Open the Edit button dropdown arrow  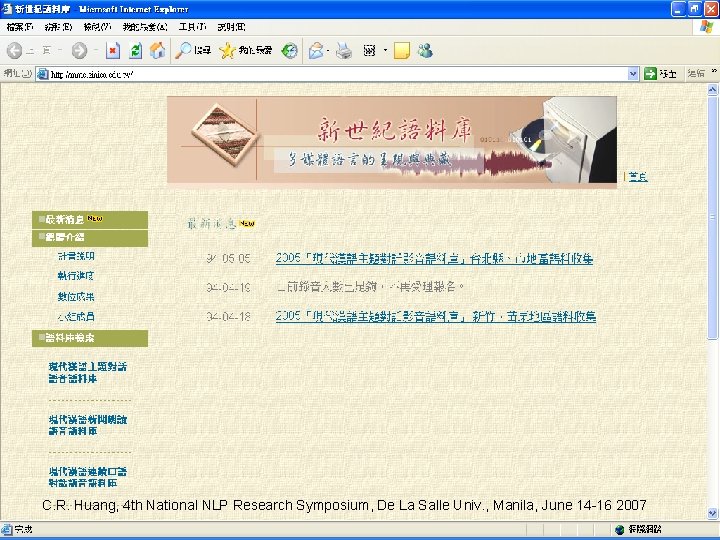point(385,51)
